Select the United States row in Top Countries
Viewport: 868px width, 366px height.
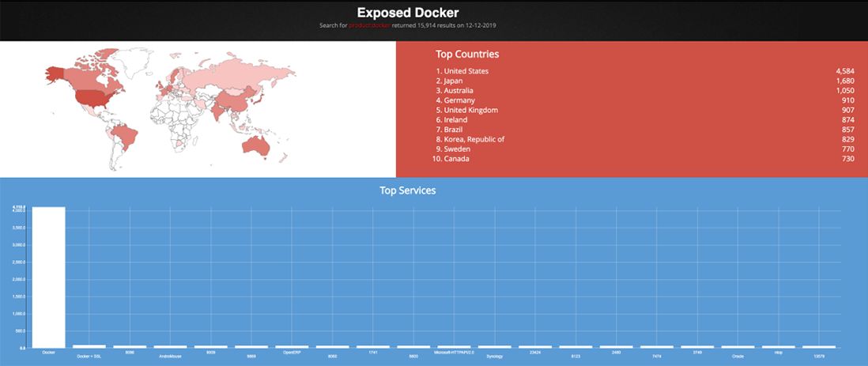pyautogui.click(x=645, y=71)
